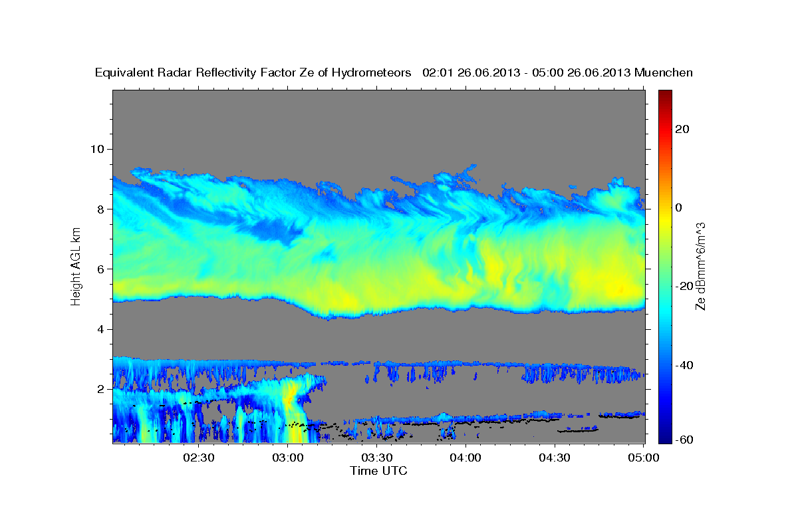Click the 03:30 time tick label
798x532 pixels.
377,458
